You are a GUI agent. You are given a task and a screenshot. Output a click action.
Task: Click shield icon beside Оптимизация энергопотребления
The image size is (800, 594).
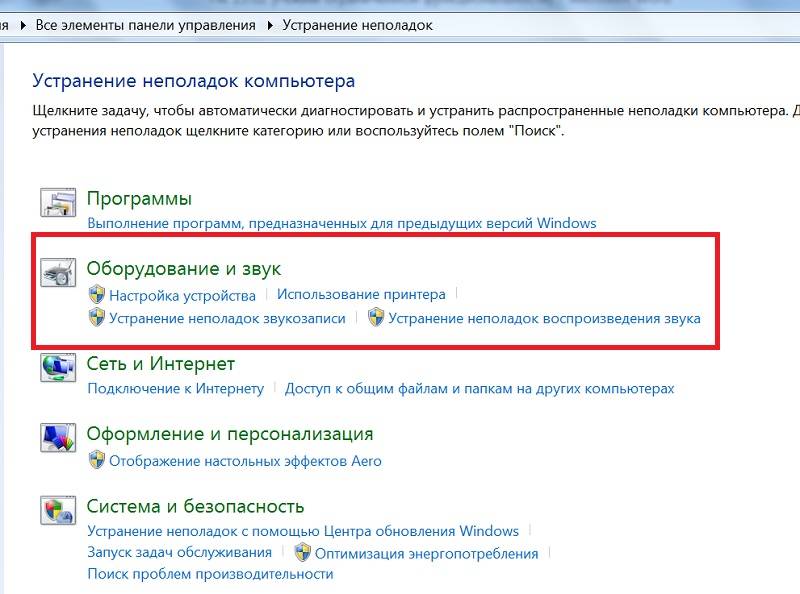click(303, 552)
